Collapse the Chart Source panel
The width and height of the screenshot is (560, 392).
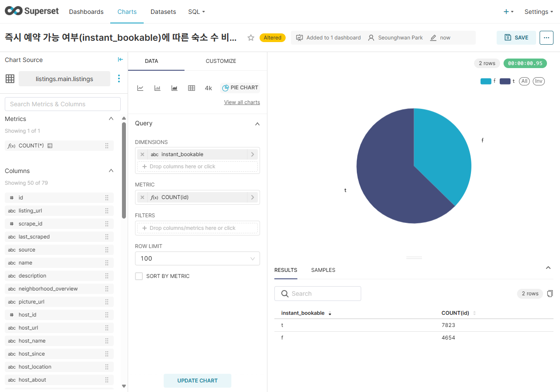(x=121, y=60)
